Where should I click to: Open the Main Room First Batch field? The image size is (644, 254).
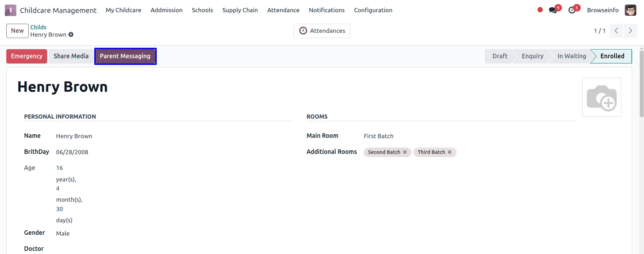tap(378, 136)
